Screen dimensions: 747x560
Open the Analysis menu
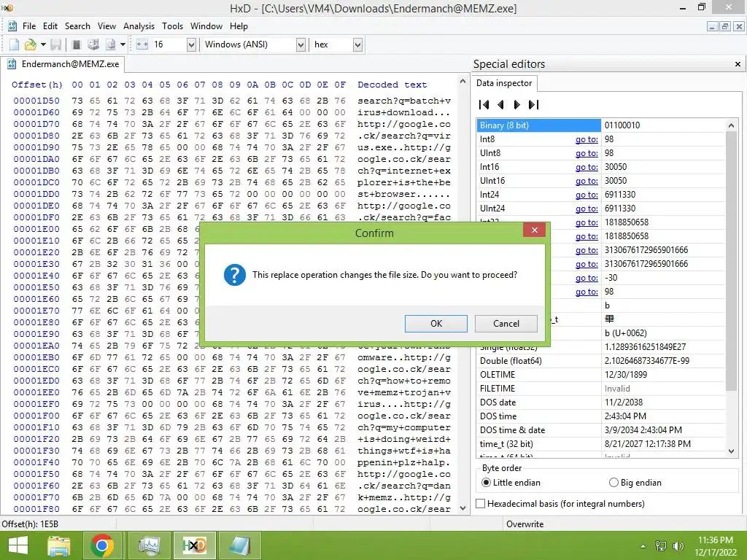click(x=139, y=26)
